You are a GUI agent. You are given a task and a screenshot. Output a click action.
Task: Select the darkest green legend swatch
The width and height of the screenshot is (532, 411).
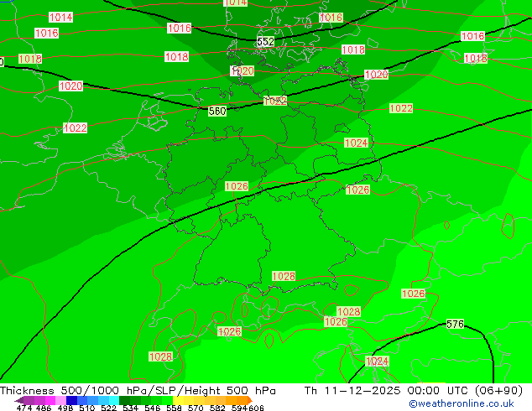click(124, 400)
